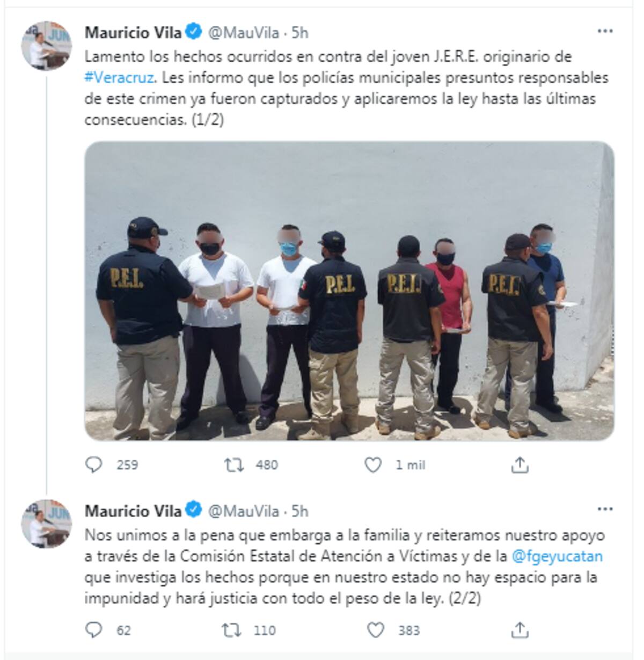Click the Mauricio Vila name on first tweet
Image resolution: width=644 pixels, height=660 pixels.
coord(133,33)
